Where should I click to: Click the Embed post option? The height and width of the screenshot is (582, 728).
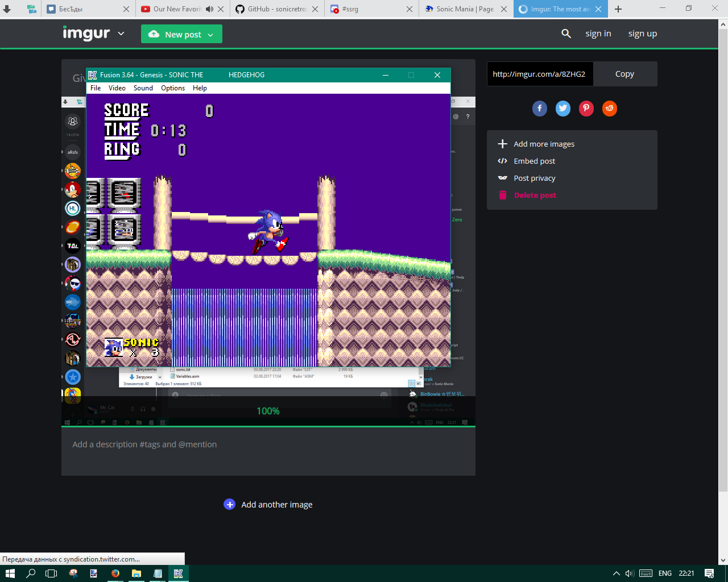(x=534, y=161)
